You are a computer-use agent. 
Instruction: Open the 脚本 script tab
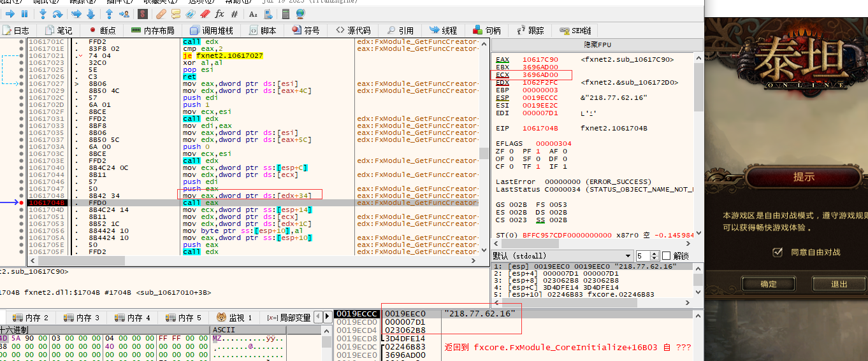pyautogui.click(x=263, y=31)
